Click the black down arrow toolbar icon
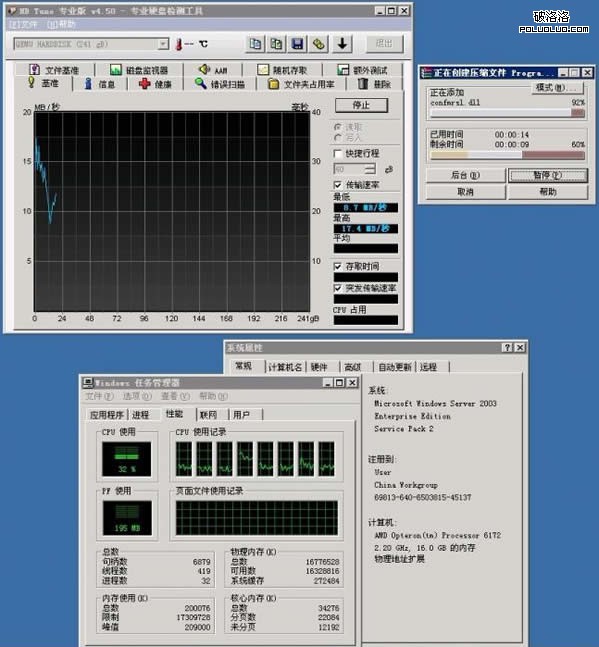 (342, 44)
